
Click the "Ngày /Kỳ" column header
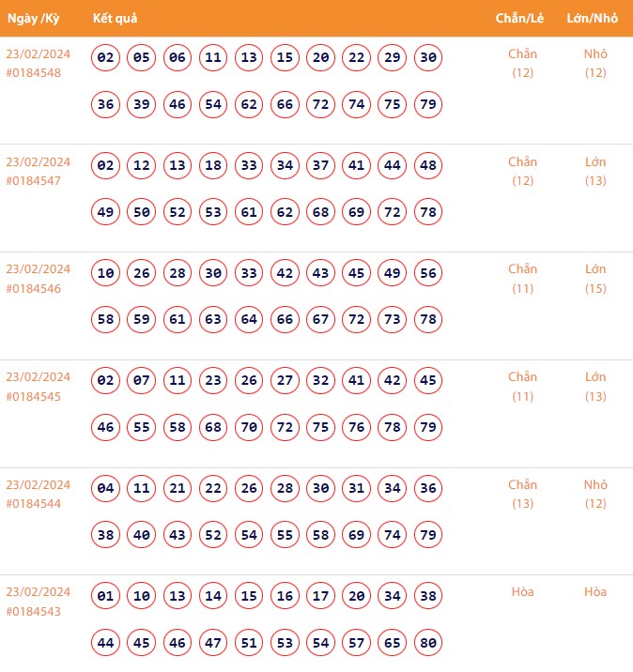tap(34, 19)
